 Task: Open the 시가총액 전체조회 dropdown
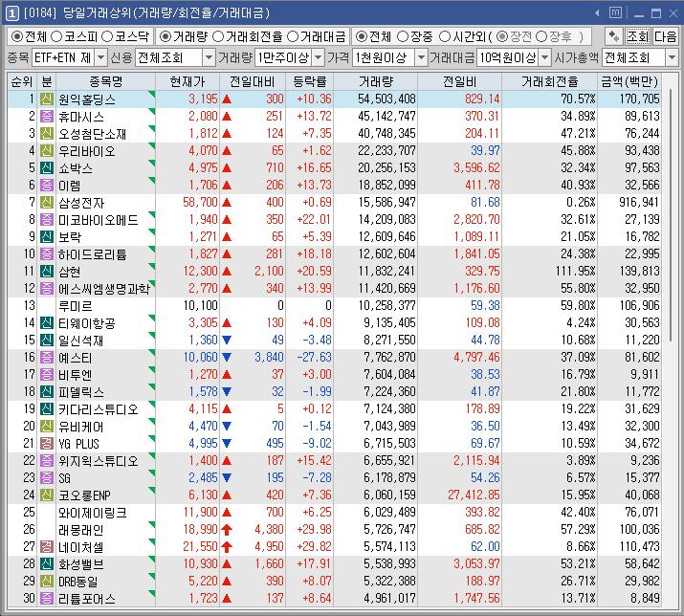(x=672, y=57)
